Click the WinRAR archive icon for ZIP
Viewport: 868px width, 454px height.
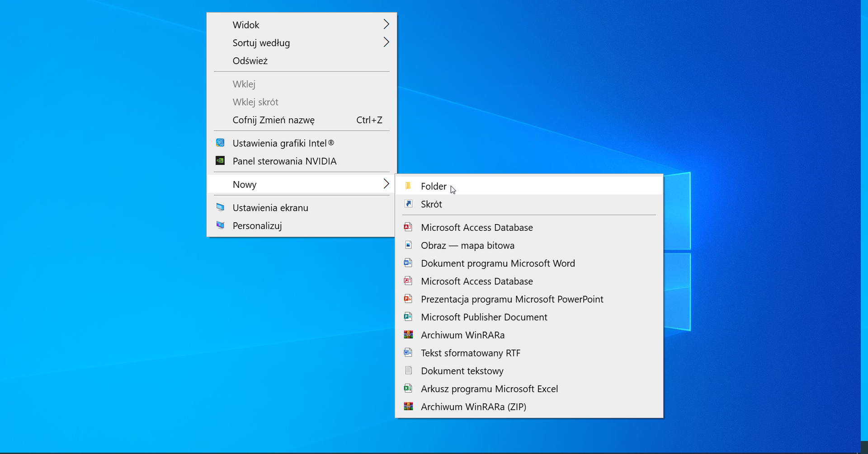(x=408, y=406)
